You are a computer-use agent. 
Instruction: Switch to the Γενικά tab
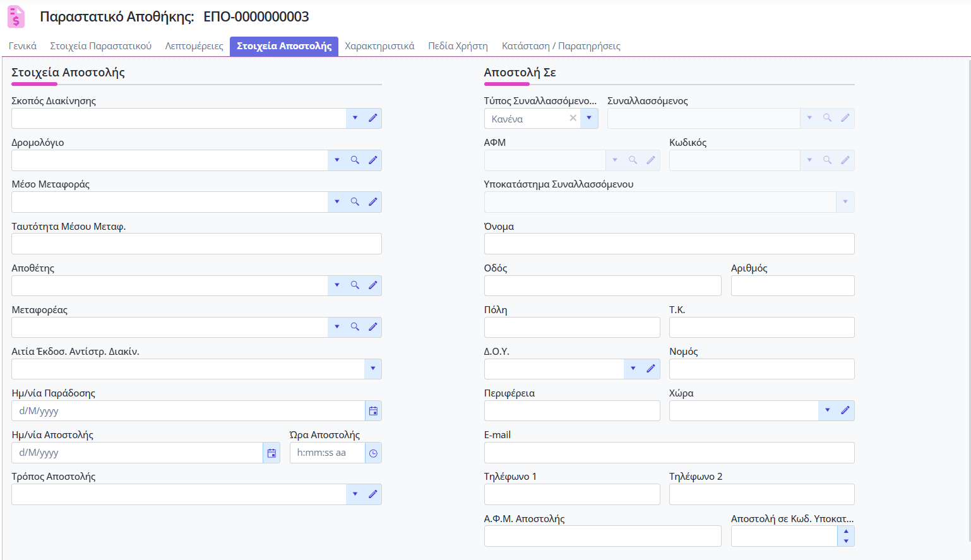point(23,46)
